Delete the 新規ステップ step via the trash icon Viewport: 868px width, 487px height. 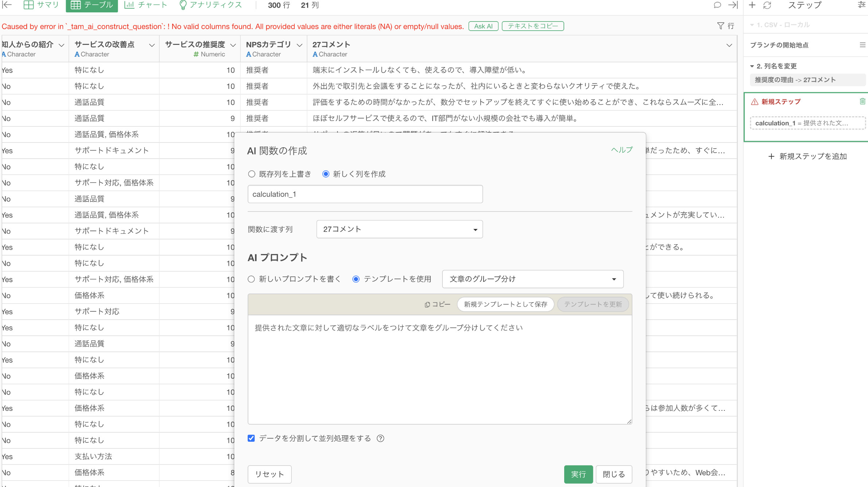(862, 101)
